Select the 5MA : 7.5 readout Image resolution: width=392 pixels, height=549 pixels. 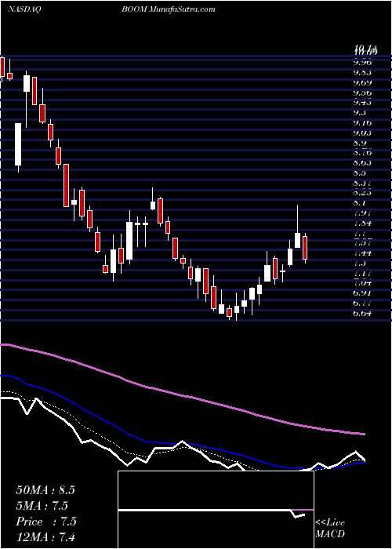(x=42, y=506)
